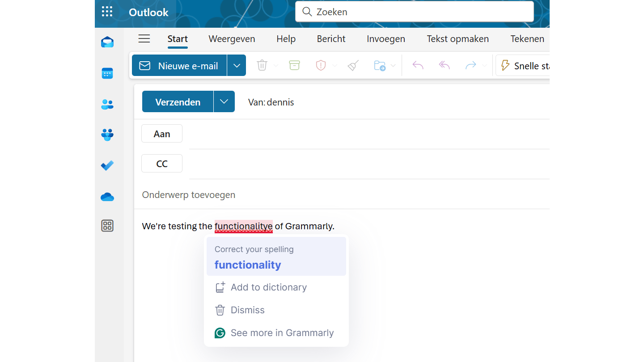Screen dimensions: 644x362
Task: Select 'See more in Grammarly'
Action: click(x=282, y=333)
